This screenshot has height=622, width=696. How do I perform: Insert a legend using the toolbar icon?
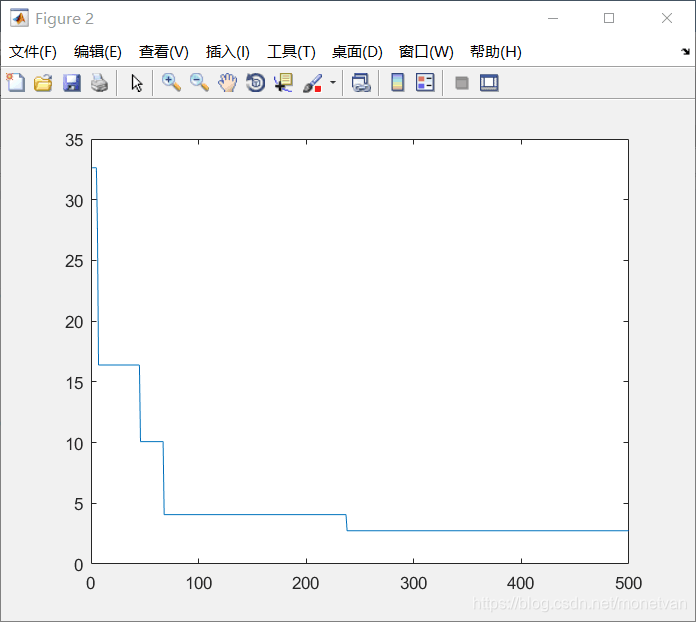(425, 83)
